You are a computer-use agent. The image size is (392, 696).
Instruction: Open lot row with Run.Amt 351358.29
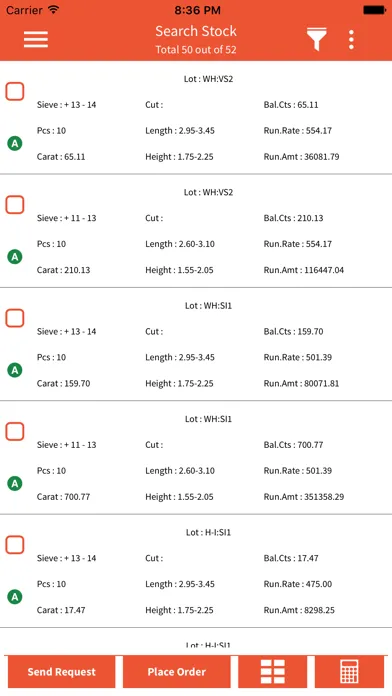tap(196, 458)
